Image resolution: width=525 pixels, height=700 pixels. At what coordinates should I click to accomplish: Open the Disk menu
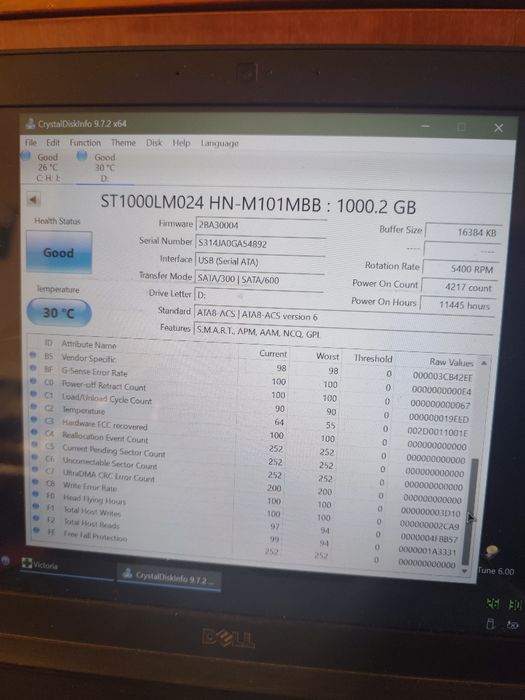click(154, 143)
